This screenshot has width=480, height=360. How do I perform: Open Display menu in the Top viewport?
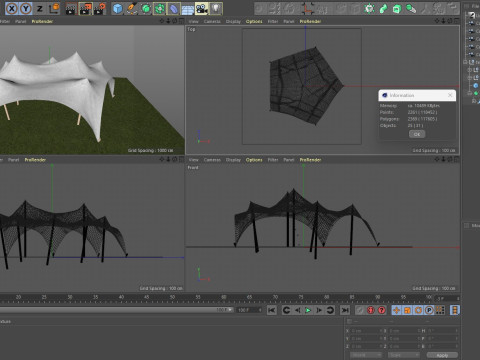point(233,21)
